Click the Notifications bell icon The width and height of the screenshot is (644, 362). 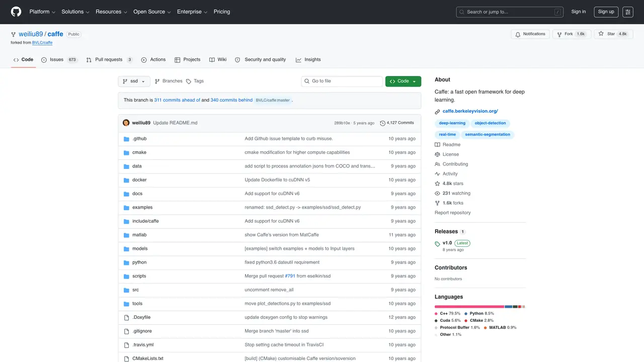[x=518, y=34]
